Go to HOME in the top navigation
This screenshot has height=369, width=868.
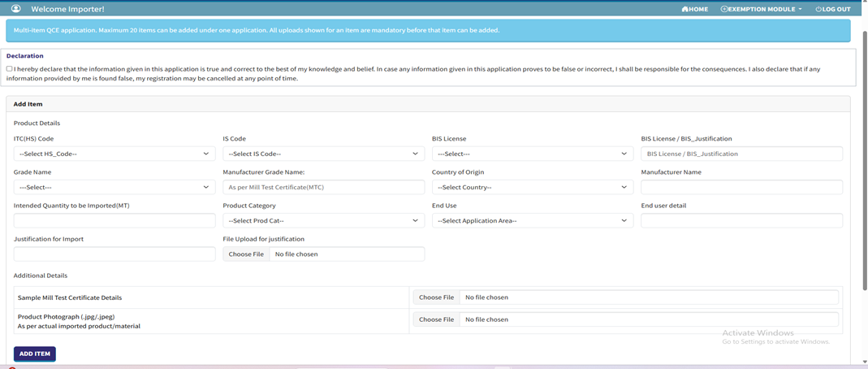coord(695,10)
